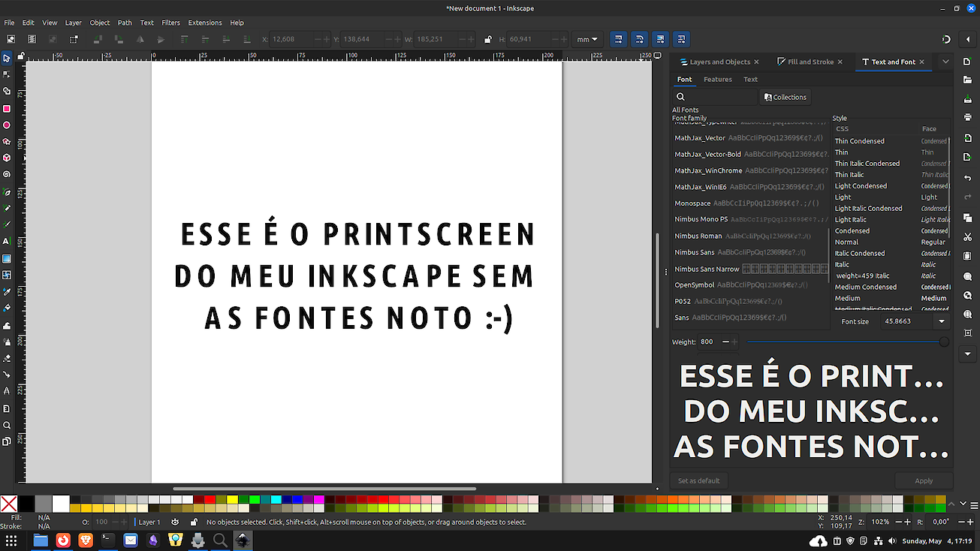Select the Spray tool
The height and width of the screenshot is (551, 980).
(x=7, y=342)
